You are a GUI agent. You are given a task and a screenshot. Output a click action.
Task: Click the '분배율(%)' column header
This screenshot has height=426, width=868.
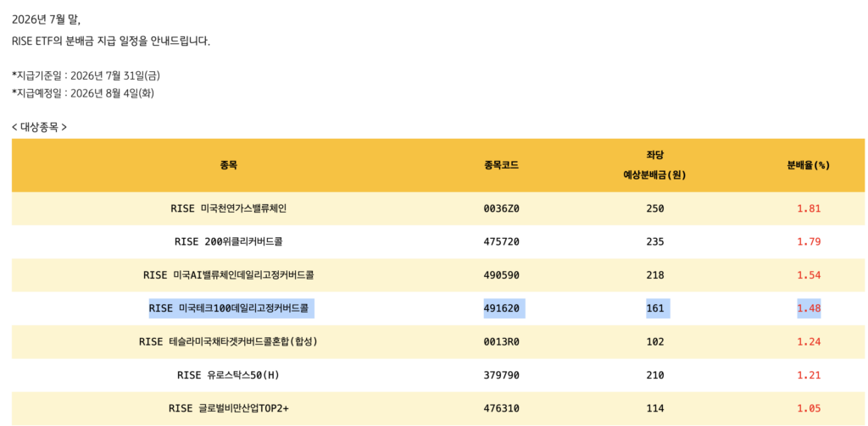pyautogui.click(x=808, y=165)
